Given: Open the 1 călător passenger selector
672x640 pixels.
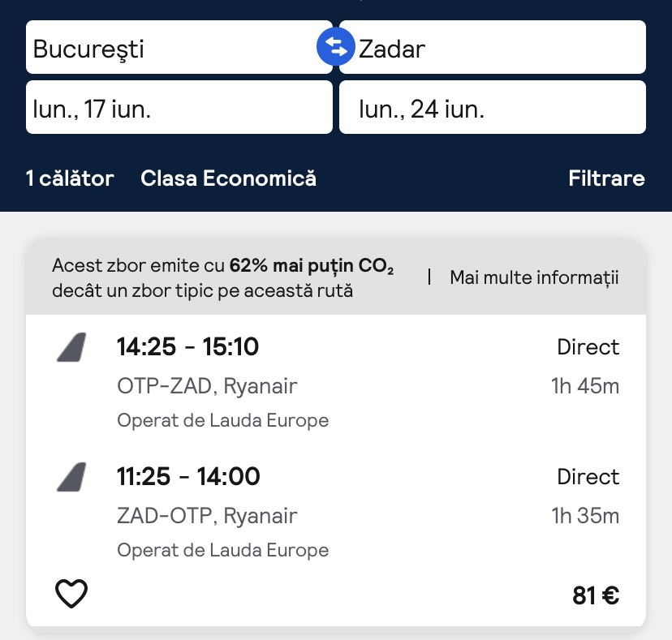Looking at the screenshot, I should click(x=70, y=178).
